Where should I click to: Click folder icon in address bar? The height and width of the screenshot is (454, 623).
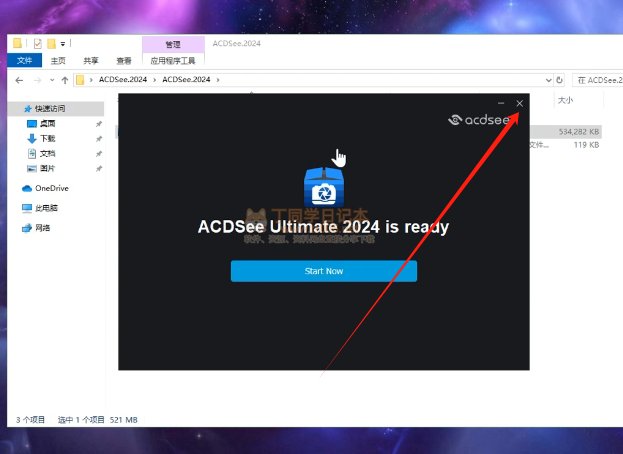point(80,80)
